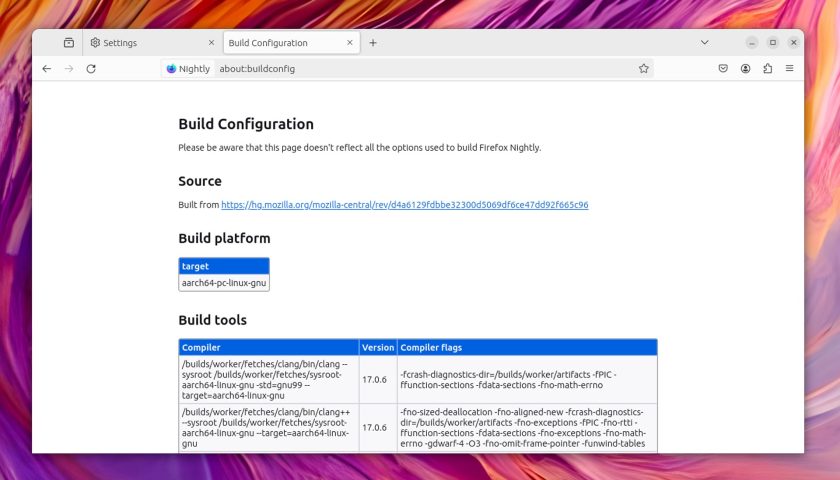Click the Build platform heading
This screenshot has height=480, width=840.
tap(224, 238)
